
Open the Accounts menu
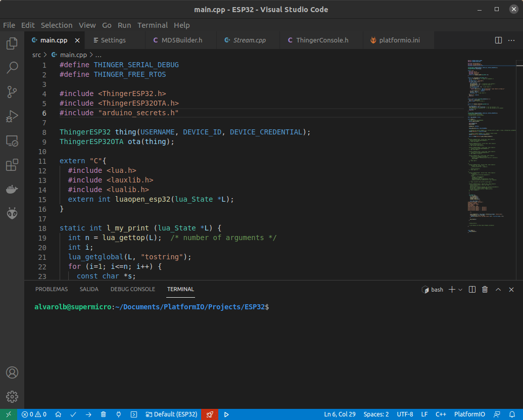(12, 372)
